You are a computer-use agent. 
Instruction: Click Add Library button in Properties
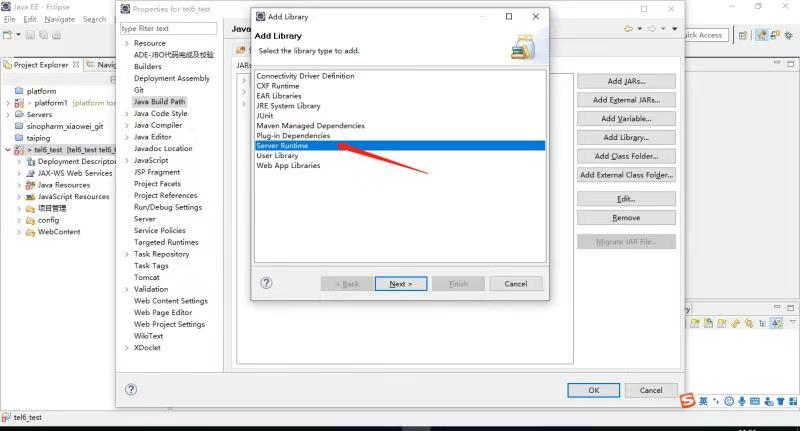[626, 137]
